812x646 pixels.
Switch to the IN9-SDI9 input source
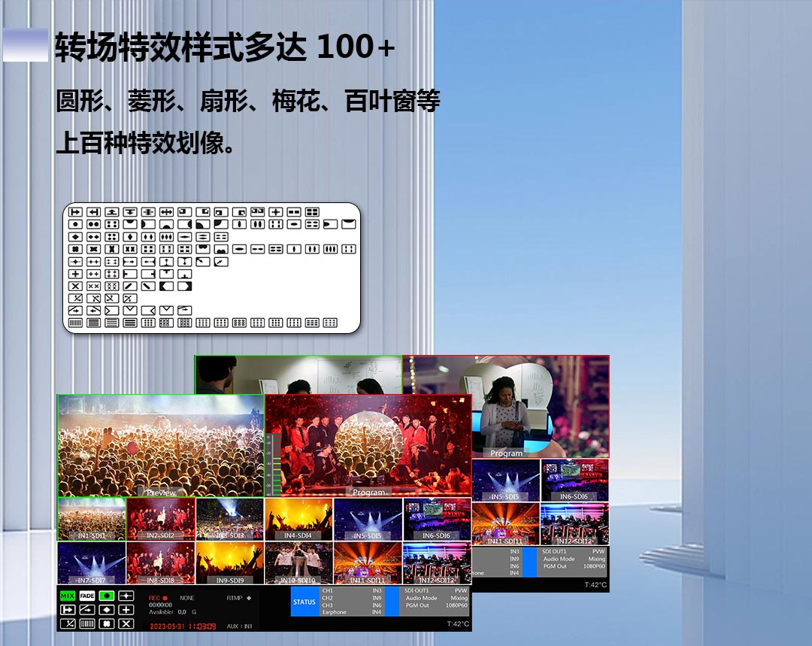click(x=229, y=563)
